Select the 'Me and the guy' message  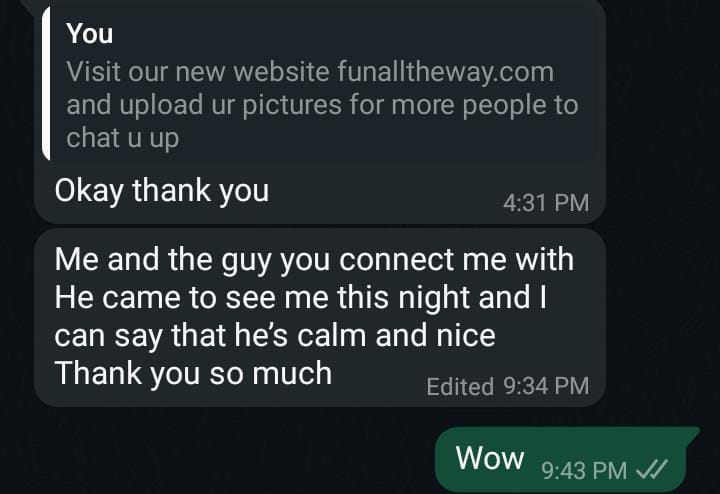pyautogui.click(x=320, y=317)
